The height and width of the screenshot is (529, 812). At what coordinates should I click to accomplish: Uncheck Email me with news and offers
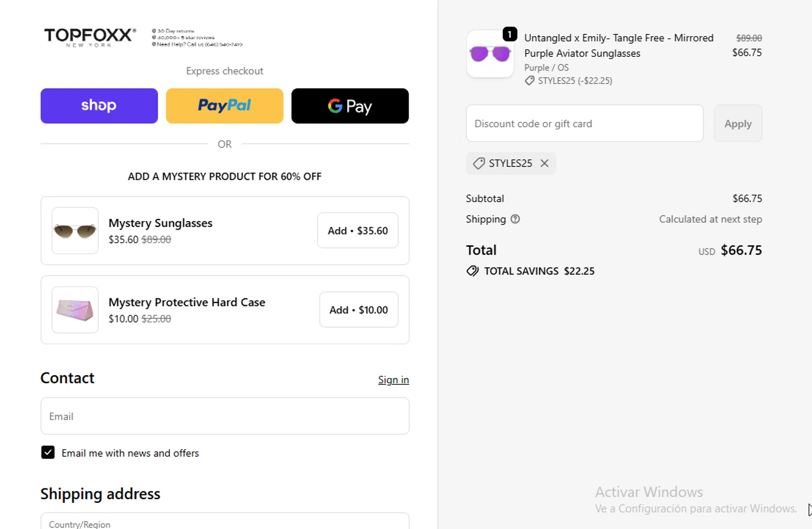(48, 453)
